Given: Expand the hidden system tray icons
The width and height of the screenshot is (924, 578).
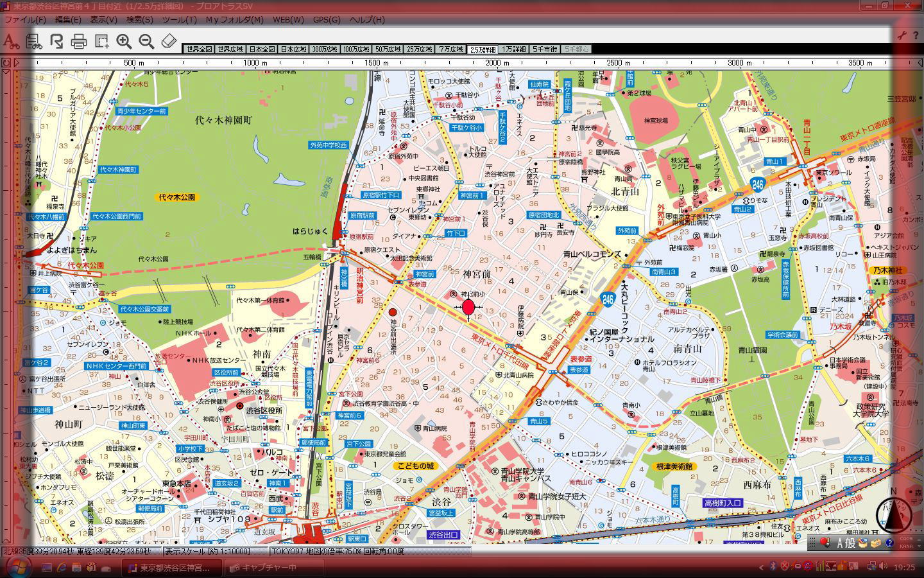Looking at the screenshot, I should pos(762,567).
